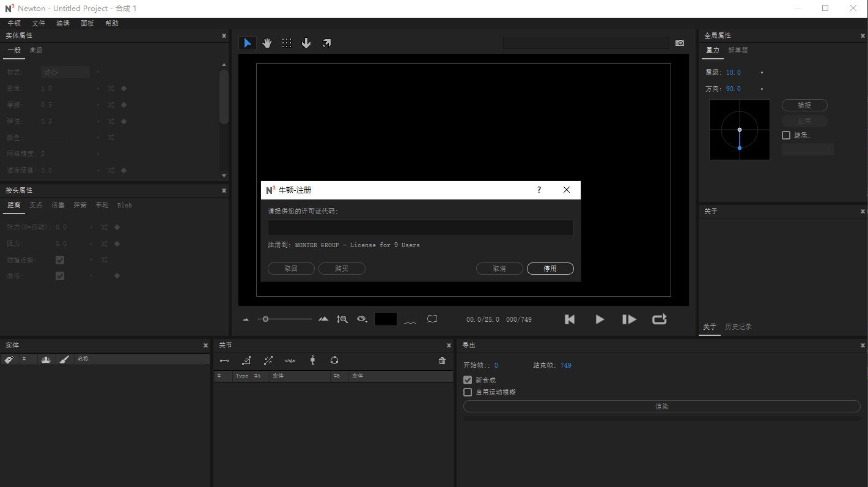Step forward one frame
The height and width of the screenshot is (487, 868).
(x=629, y=319)
